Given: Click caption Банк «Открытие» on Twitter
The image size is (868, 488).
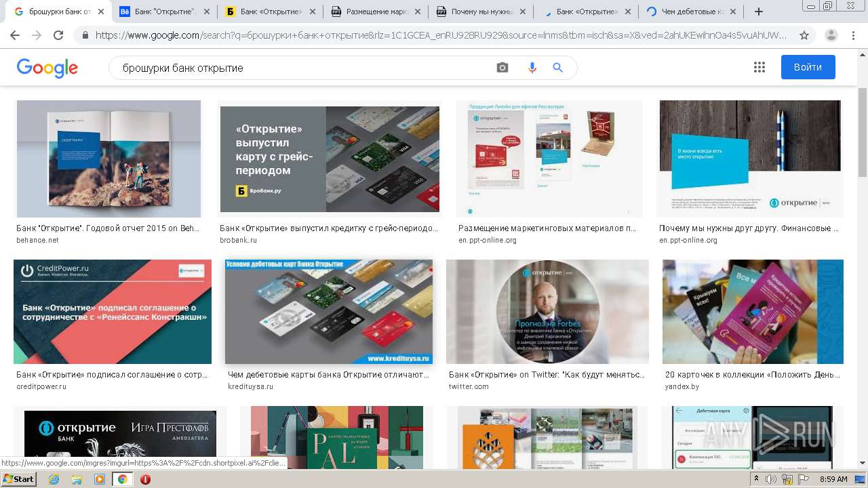Looking at the screenshot, I should [x=547, y=375].
